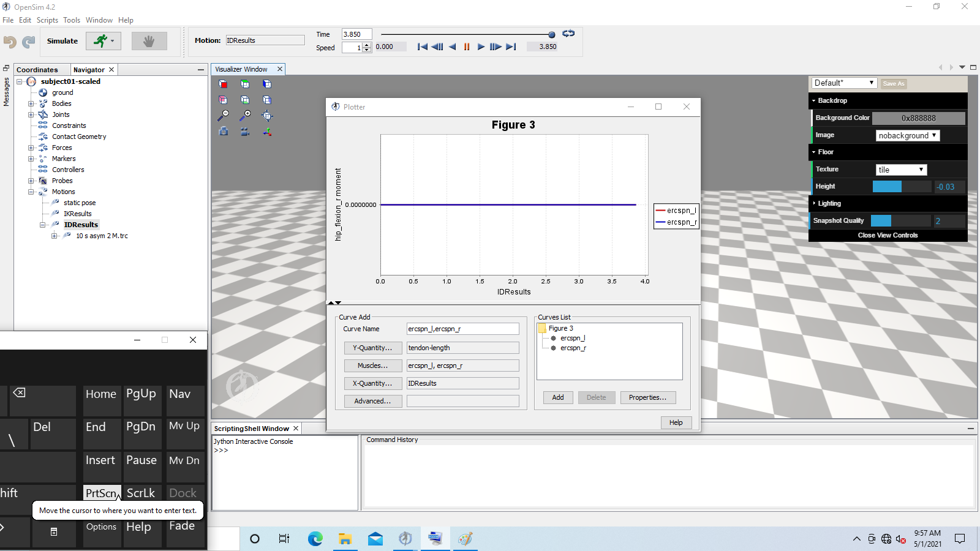This screenshot has width=980, height=551.
Task: Click the Y-Quantity... button in Plotter
Action: pos(372,348)
